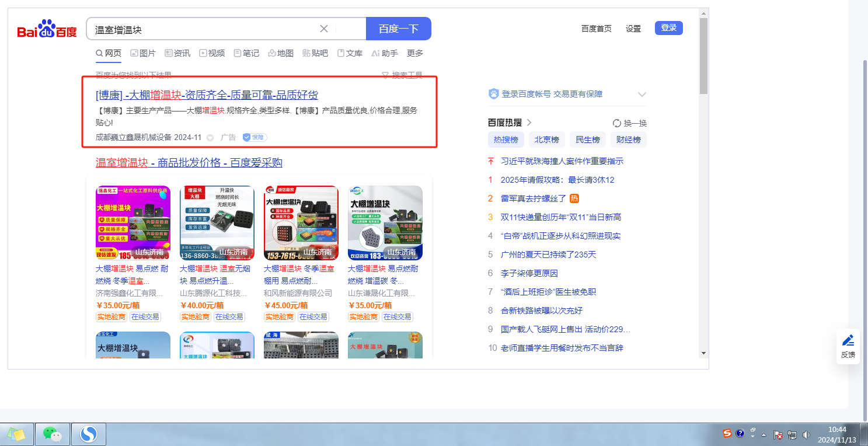Click the ¥40.00 product thumbnail image
This screenshot has height=446, width=868.
[217, 222]
